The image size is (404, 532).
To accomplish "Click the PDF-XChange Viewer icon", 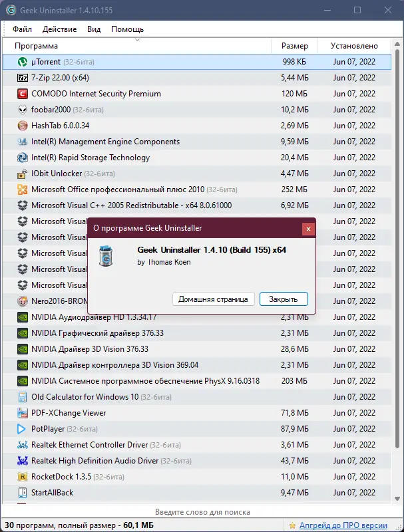I will coord(23,412).
